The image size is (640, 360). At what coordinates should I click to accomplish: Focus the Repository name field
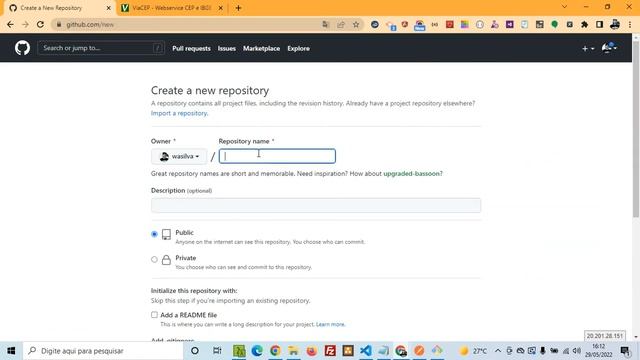[x=277, y=156]
